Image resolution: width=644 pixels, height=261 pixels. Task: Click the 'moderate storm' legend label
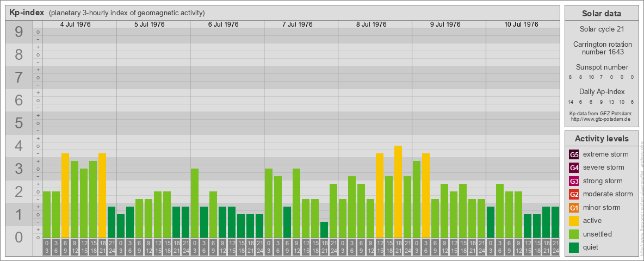pyautogui.click(x=608, y=194)
